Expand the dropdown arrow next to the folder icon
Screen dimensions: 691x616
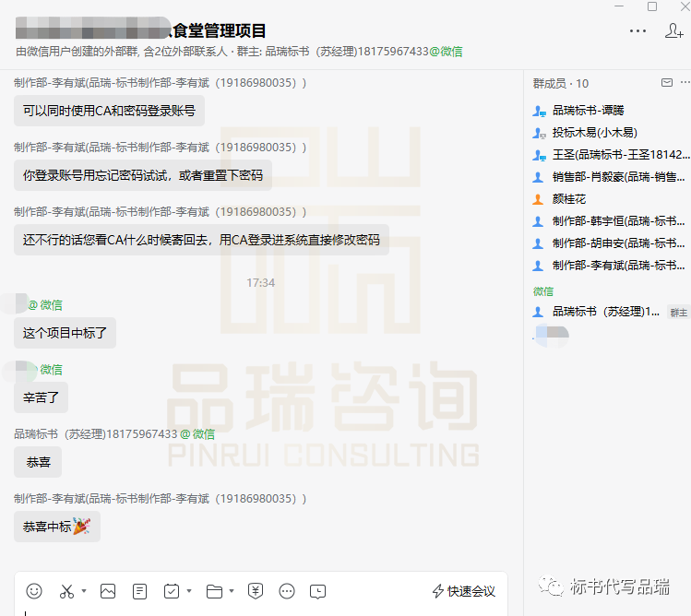pos(232,591)
